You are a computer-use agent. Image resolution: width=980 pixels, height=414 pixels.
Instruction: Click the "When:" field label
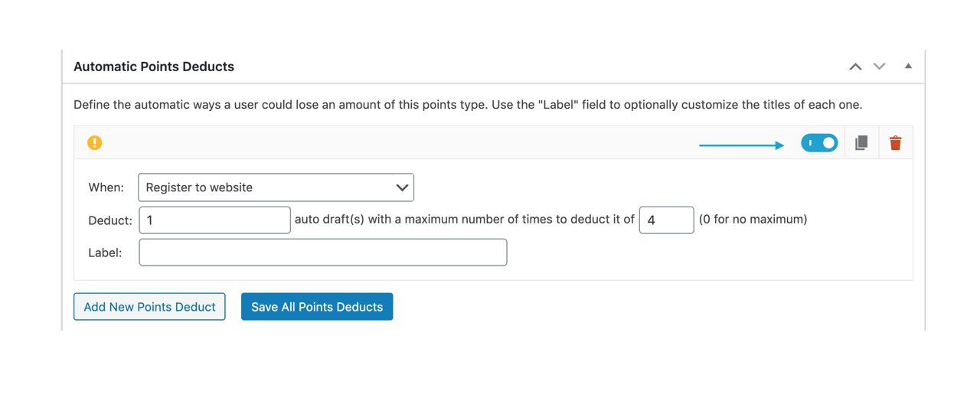pyautogui.click(x=106, y=187)
